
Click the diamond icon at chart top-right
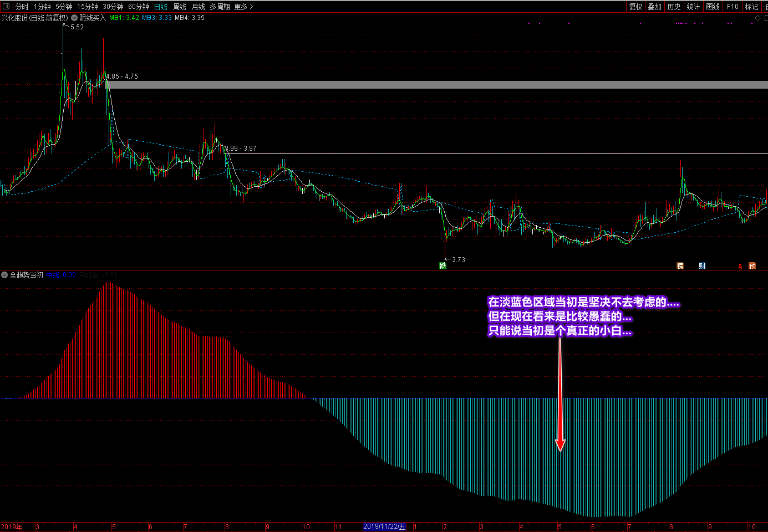click(758, 18)
